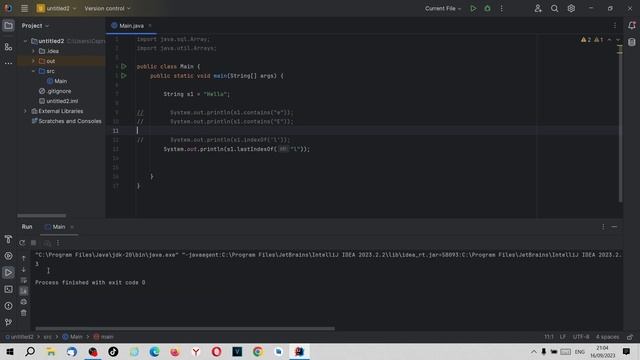
Task: Collapse the src folder
Action: coord(33,71)
